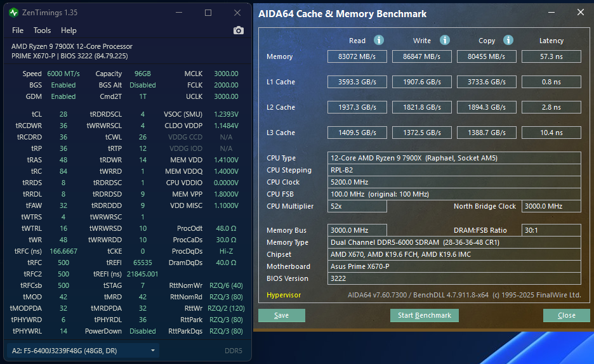Screen dimensions: 594x364
Task: Click the RttWr value RZQ/2 (120)
Action: tap(226, 308)
